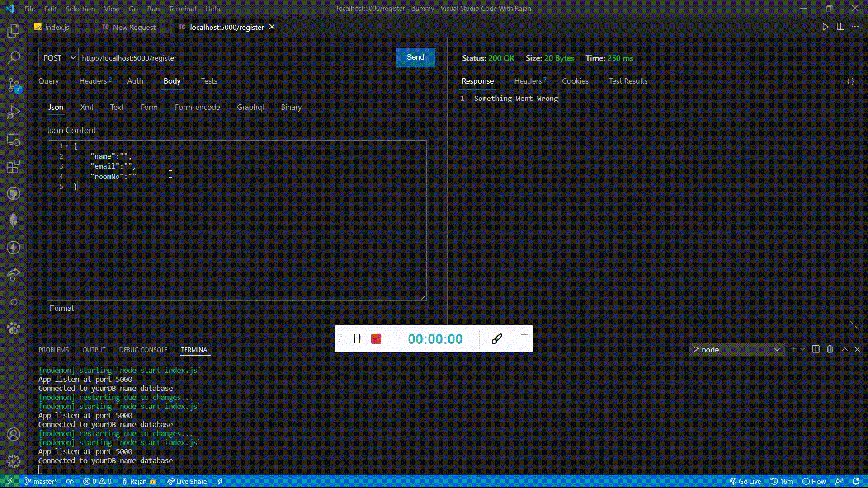Pause the screen recording

[x=357, y=339]
